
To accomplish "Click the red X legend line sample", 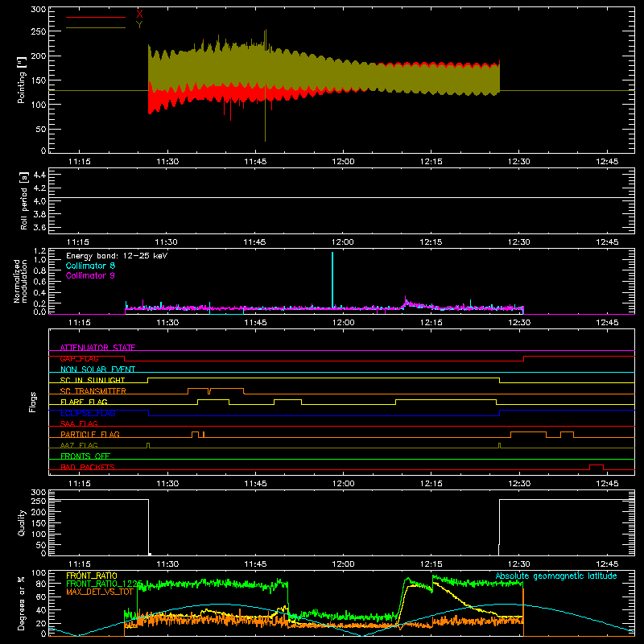I will pyautogui.click(x=96, y=17).
